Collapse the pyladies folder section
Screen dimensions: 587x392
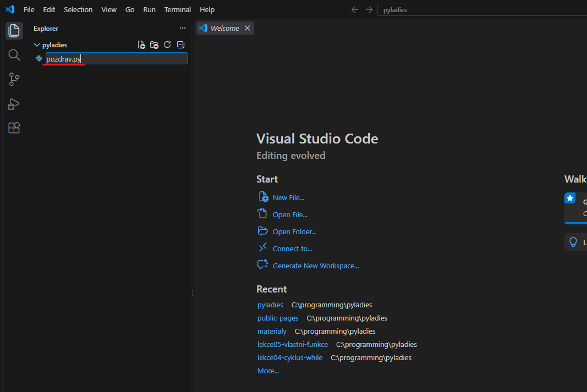(37, 45)
